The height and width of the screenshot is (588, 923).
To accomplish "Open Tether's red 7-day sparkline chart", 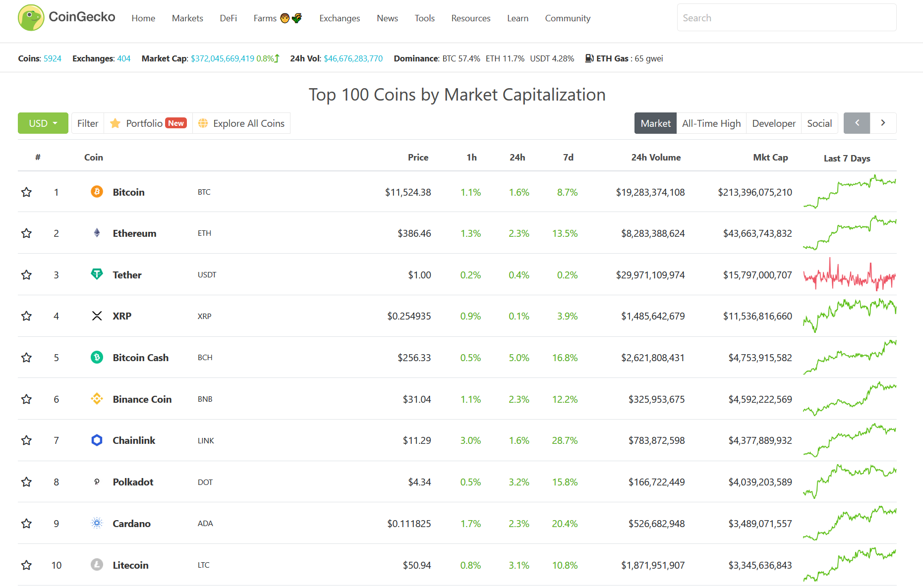I will (x=850, y=274).
